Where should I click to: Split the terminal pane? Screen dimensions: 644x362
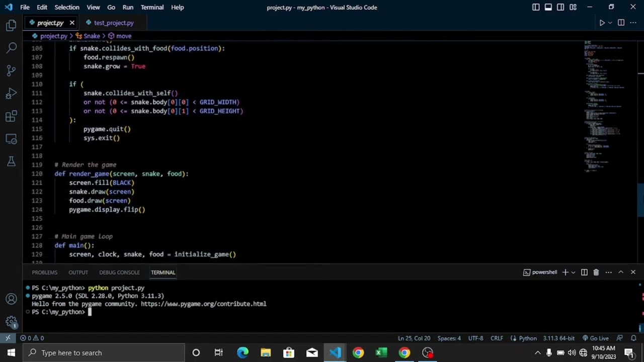click(x=584, y=272)
